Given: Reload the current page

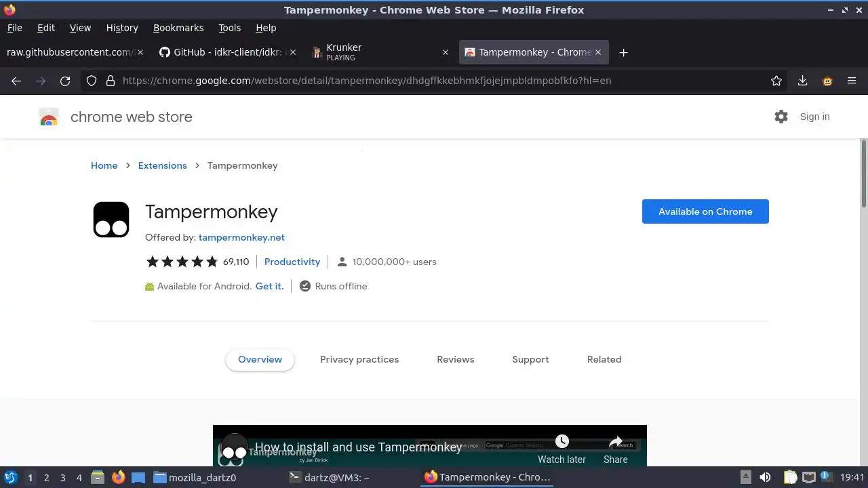Looking at the screenshot, I should click(x=65, y=81).
